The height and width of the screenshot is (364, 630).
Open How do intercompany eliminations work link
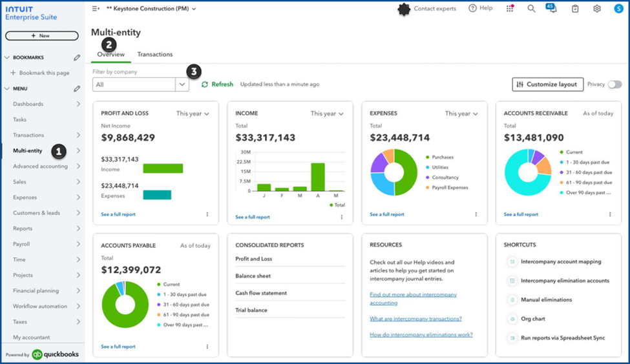point(421,335)
